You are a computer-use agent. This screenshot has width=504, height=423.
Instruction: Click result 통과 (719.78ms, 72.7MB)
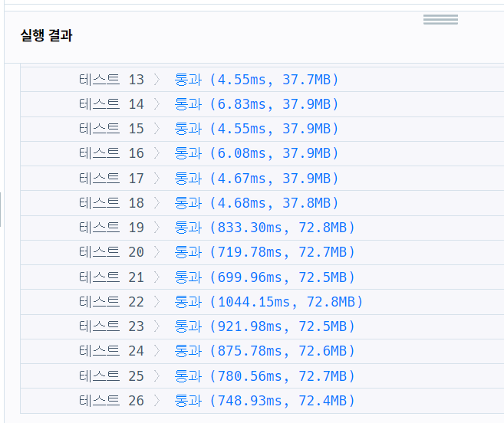point(265,252)
